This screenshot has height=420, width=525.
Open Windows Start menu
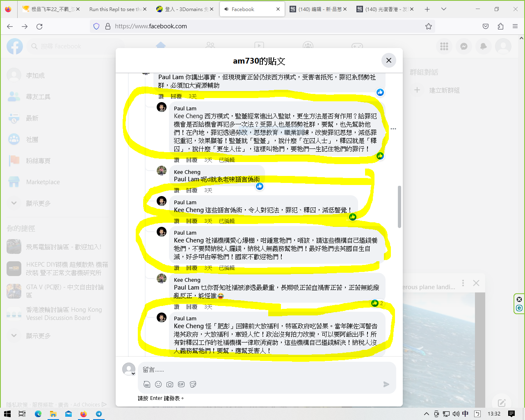[x=7, y=414]
